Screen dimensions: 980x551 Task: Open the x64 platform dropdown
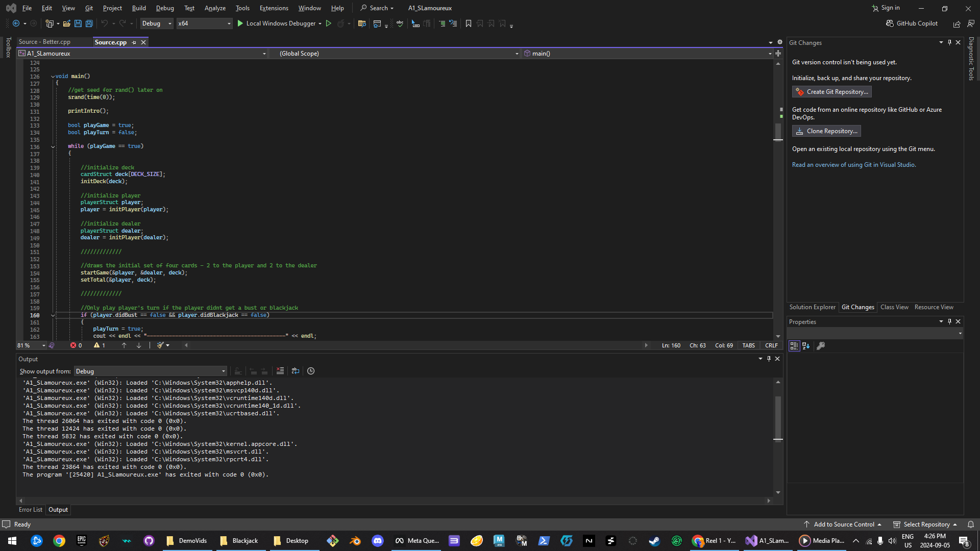coord(204,23)
